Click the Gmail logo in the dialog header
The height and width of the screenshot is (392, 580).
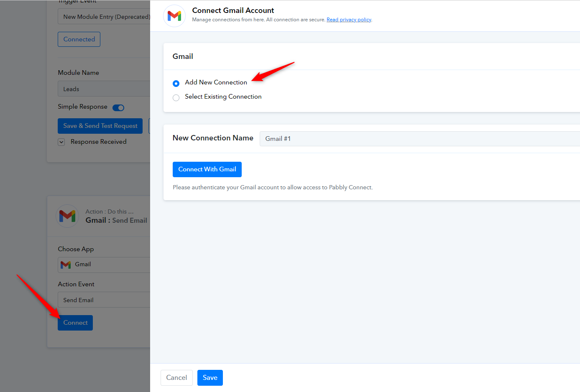[x=174, y=16]
